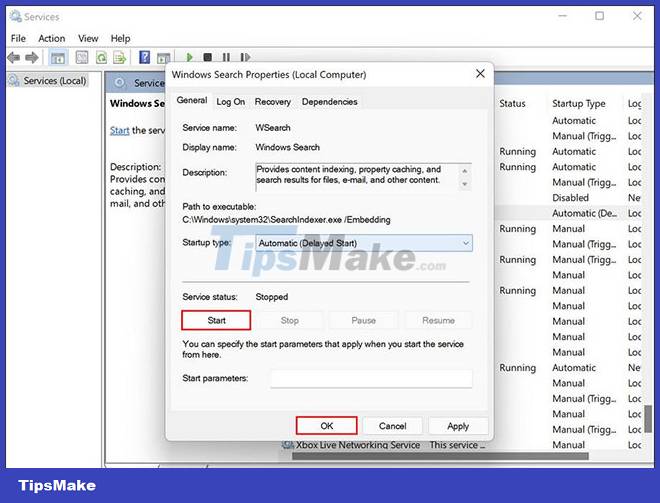Click the Start button under Service status
Viewport: 660px width, 503px height.
(216, 320)
